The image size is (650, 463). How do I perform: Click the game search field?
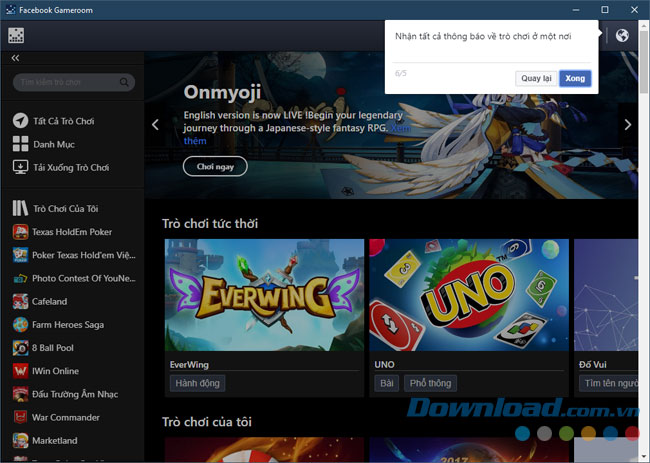pyautogui.click(x=74, y=82)
